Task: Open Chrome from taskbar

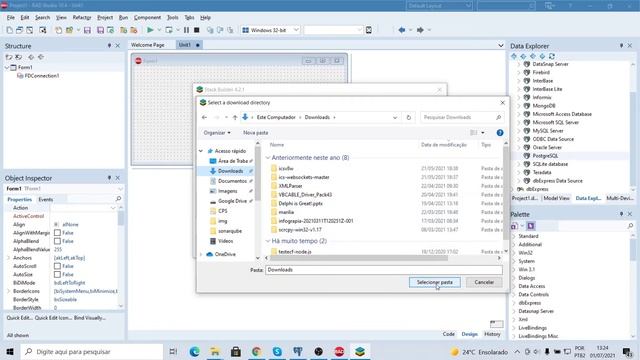Action: (x=256, y=351)
